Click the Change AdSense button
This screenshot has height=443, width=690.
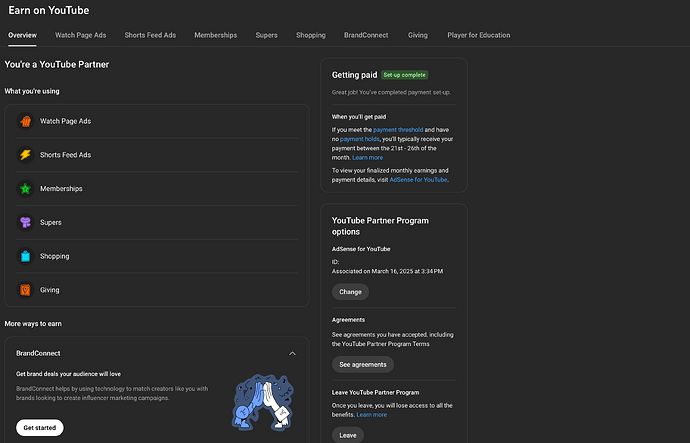point(350,292)
